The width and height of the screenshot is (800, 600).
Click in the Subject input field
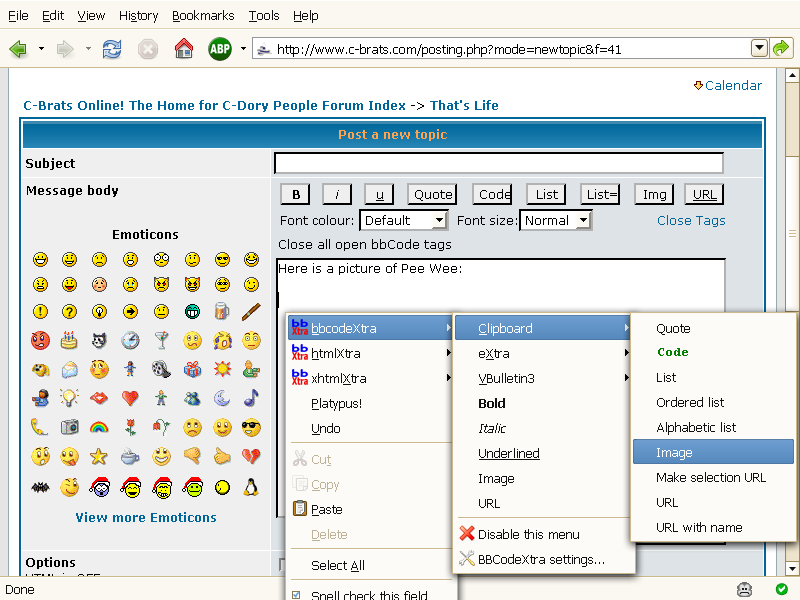point(498,163)
